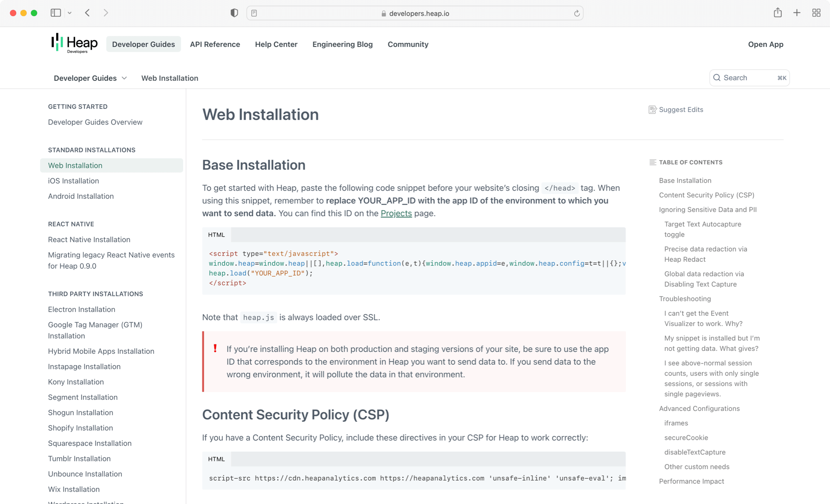The height and width of the screenshot is (504, 830).
Task: Open the sidebar options chevron dropdown
Action: click(x=69, y=13)
